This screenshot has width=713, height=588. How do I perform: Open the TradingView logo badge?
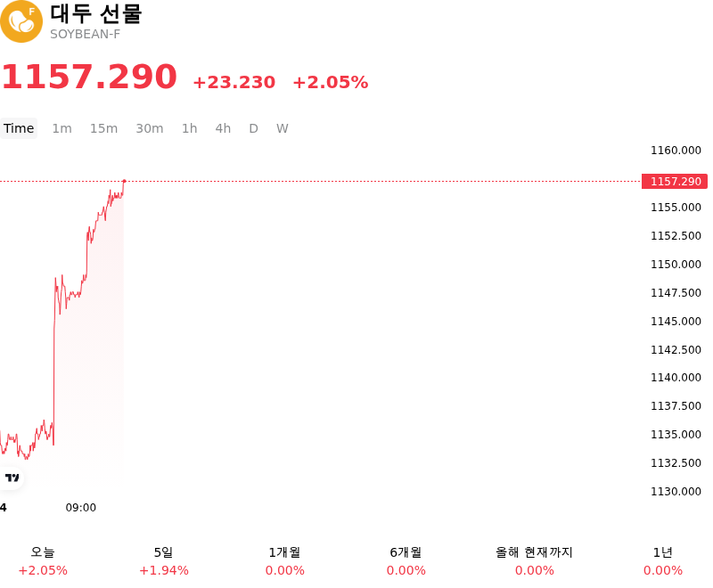click(x=12, y=478)
